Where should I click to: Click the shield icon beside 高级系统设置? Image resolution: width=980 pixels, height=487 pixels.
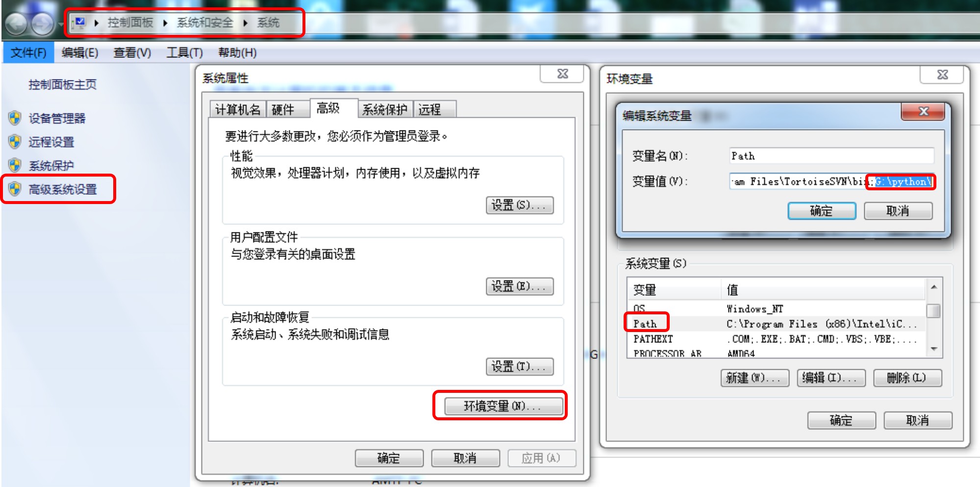15,189
